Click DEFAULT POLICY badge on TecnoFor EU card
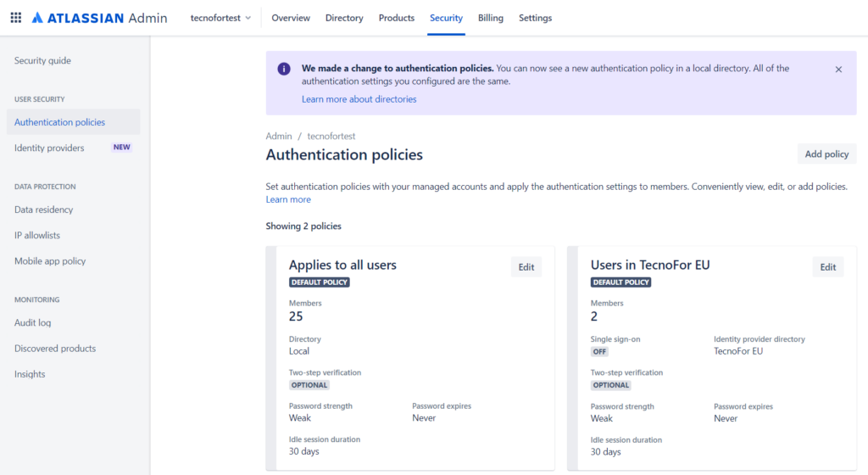This screenshot has width=868, height=475. 621,282
